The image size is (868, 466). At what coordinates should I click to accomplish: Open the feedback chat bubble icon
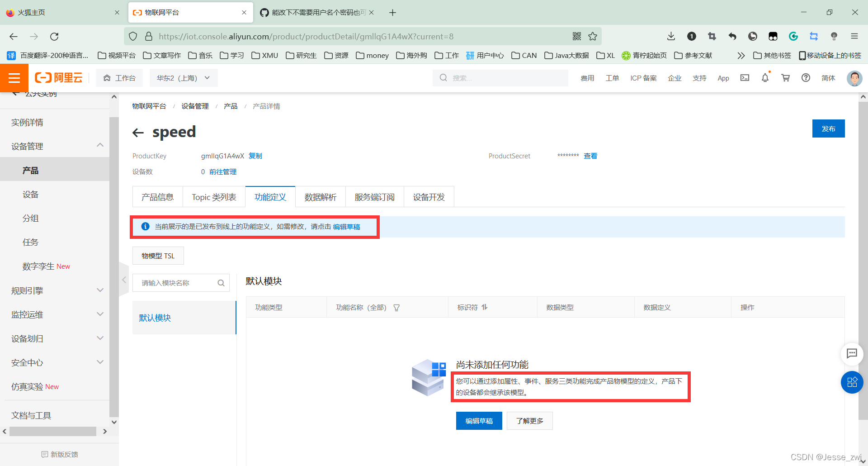pos(852,354)
